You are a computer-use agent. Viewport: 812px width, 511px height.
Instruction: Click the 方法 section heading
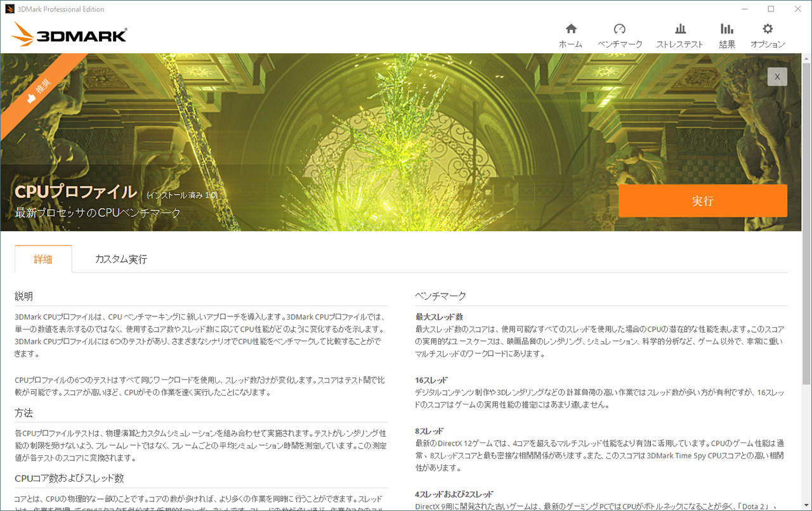click(24, 413)
